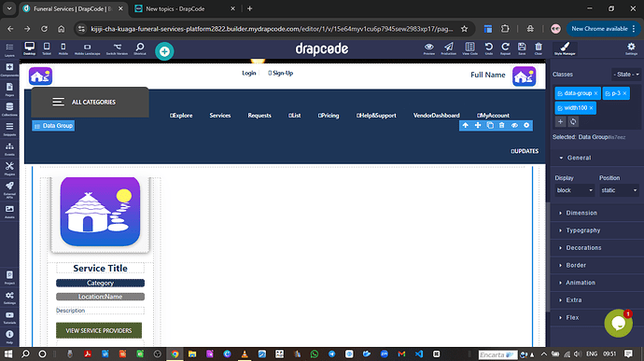The height and width of the screenshot is (361, 644).
Task: Toggle visibility eye on Data Group toolbar
Action: coord(514,125)
